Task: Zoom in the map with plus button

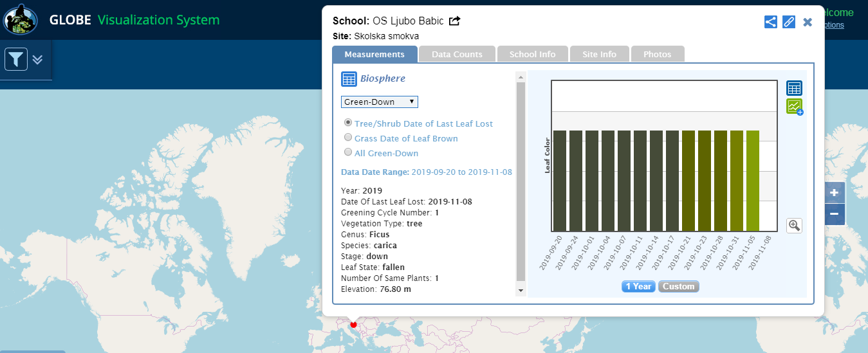Action: [834, 193]
